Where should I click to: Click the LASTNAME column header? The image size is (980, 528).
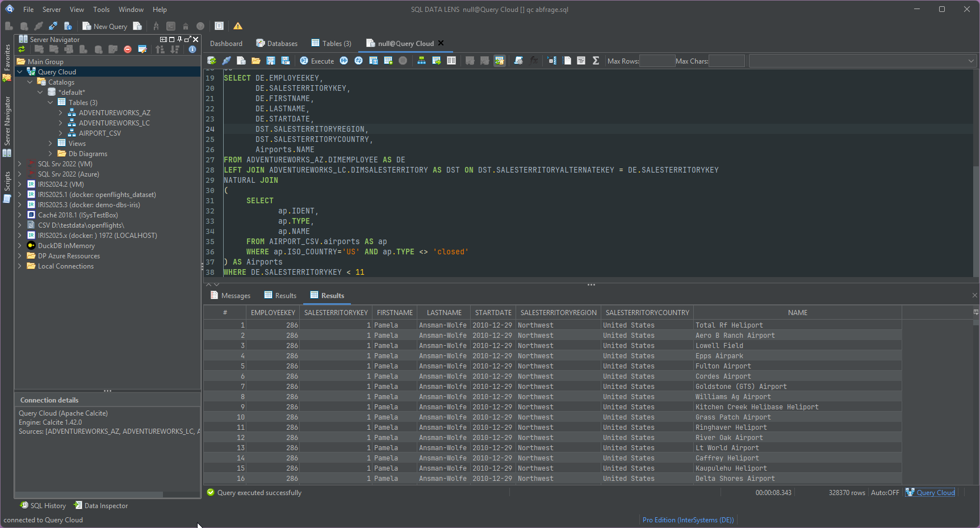444,313
